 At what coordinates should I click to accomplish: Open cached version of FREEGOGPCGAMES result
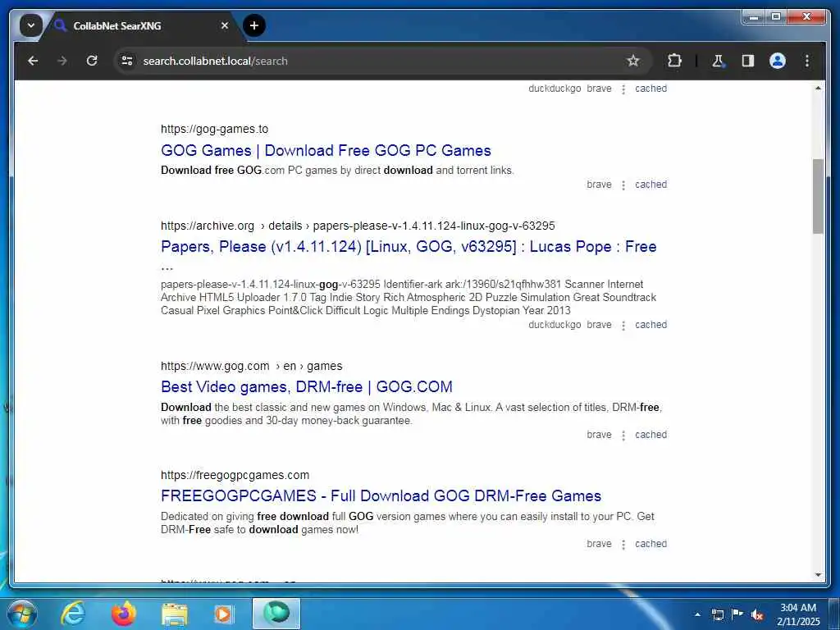[x=651, y=545]
